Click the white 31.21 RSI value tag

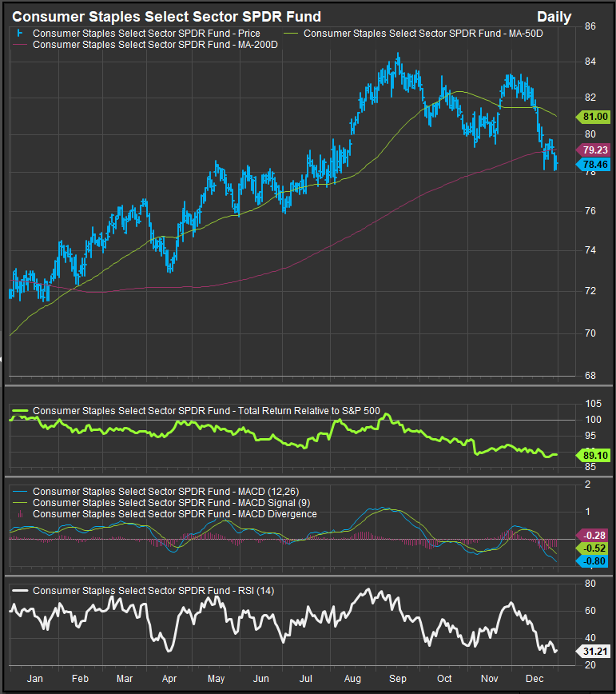coord(593,652)
